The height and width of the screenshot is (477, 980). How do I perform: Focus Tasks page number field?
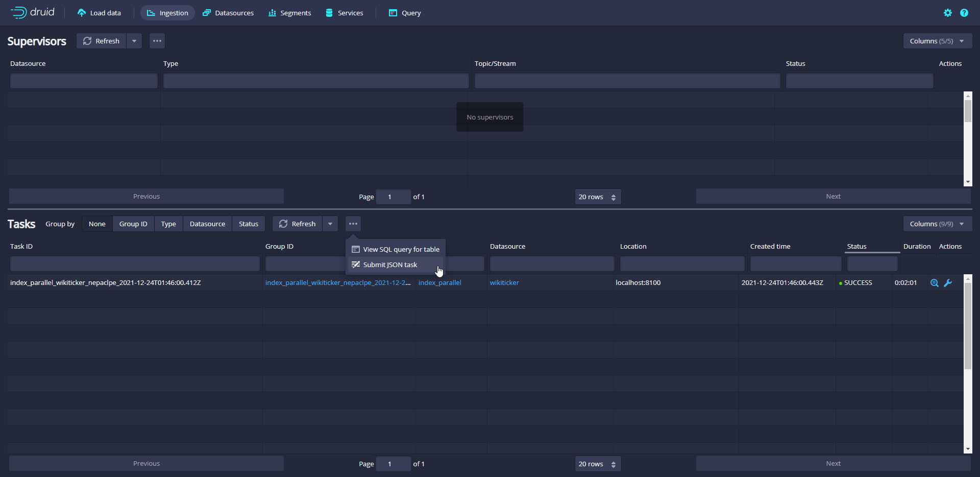[393, 464]
